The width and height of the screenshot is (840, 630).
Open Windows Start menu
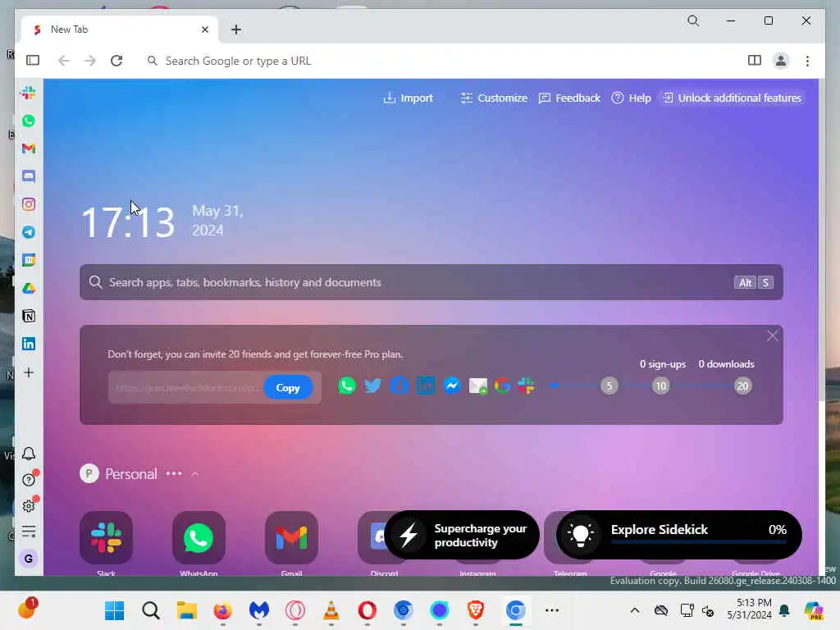(x=114, y=610)
